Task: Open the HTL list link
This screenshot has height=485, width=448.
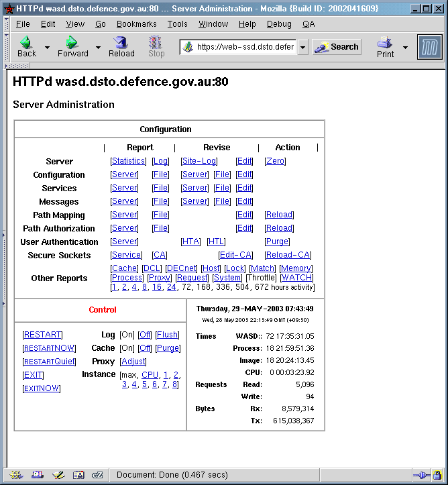Action: (x=216, y=241)
